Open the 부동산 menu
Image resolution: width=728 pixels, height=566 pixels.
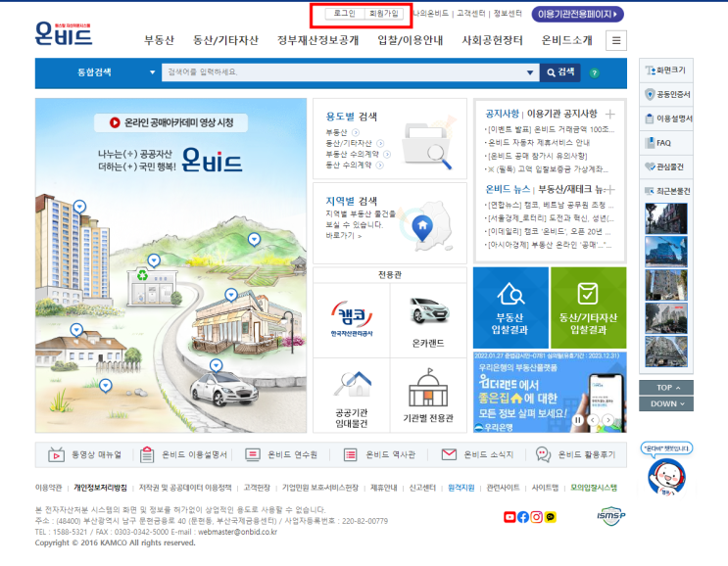point(159,40)
